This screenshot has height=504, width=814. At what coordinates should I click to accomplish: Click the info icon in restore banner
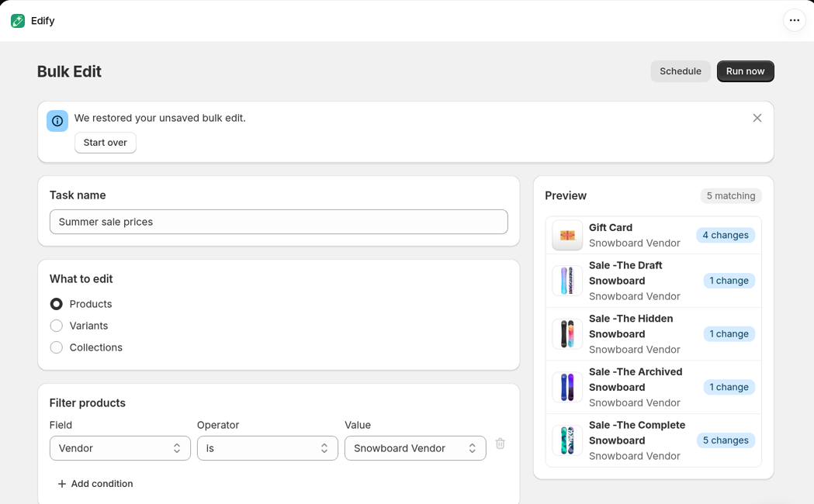(57, 121)
